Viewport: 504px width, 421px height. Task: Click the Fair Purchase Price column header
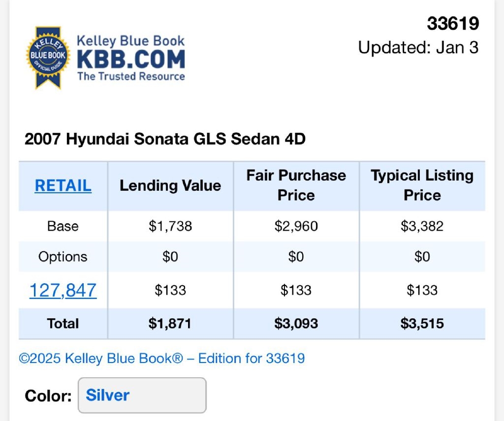click(296, 185)
